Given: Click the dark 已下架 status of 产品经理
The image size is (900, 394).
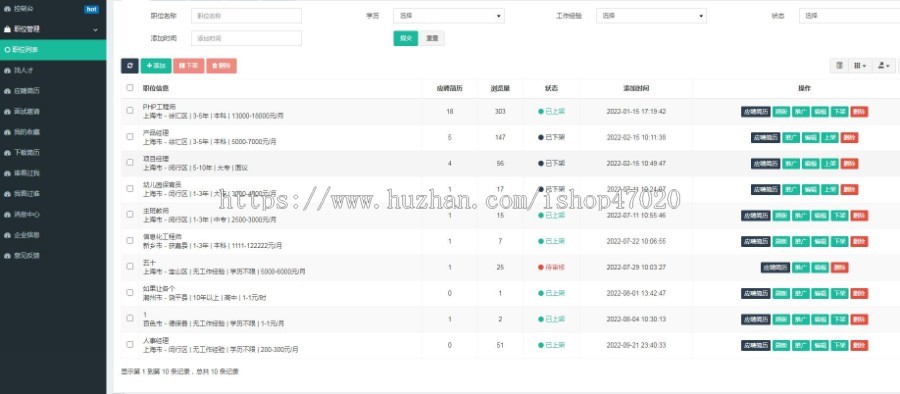Looking at the screenshot, I should pos(552,137).
